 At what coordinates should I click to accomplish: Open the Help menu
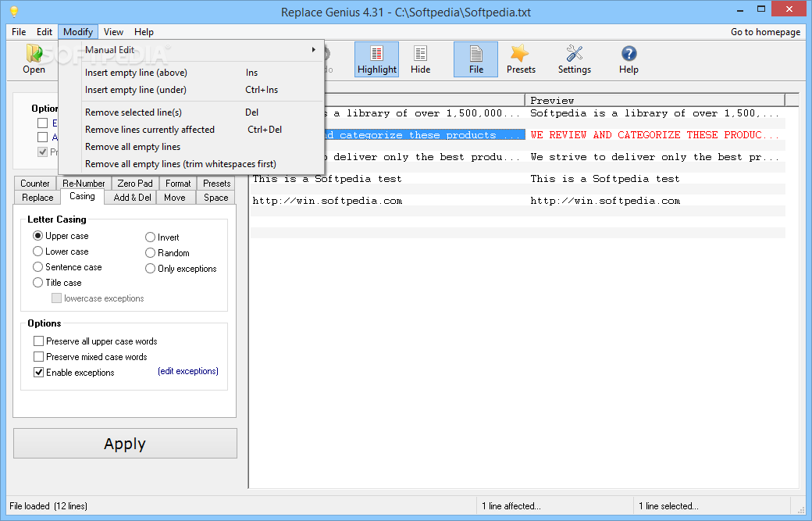[144, 31]
